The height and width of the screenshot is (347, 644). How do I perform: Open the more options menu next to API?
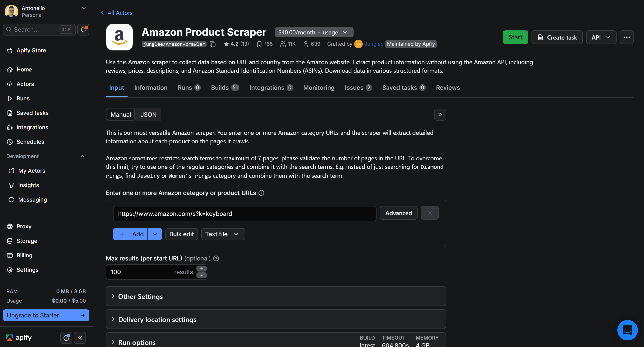click(x=627, y=37)
